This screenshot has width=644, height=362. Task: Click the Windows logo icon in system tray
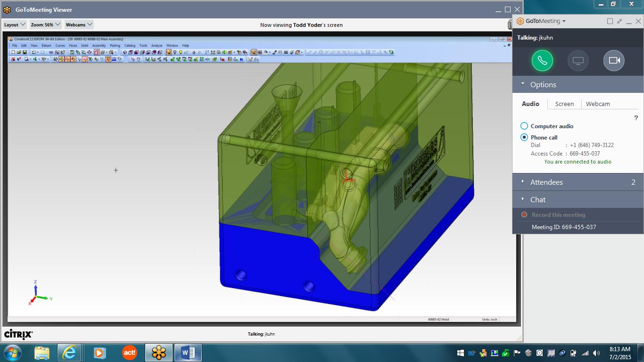(x=461, y=353)
